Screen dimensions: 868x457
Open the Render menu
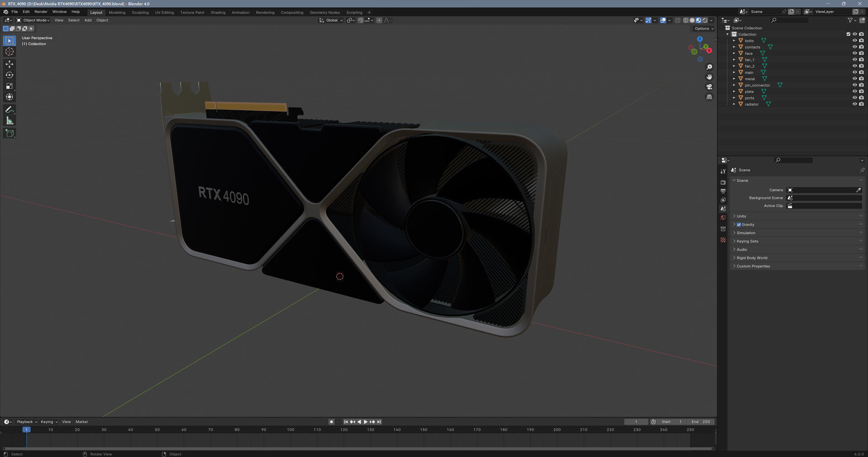[x=41, y=12]
